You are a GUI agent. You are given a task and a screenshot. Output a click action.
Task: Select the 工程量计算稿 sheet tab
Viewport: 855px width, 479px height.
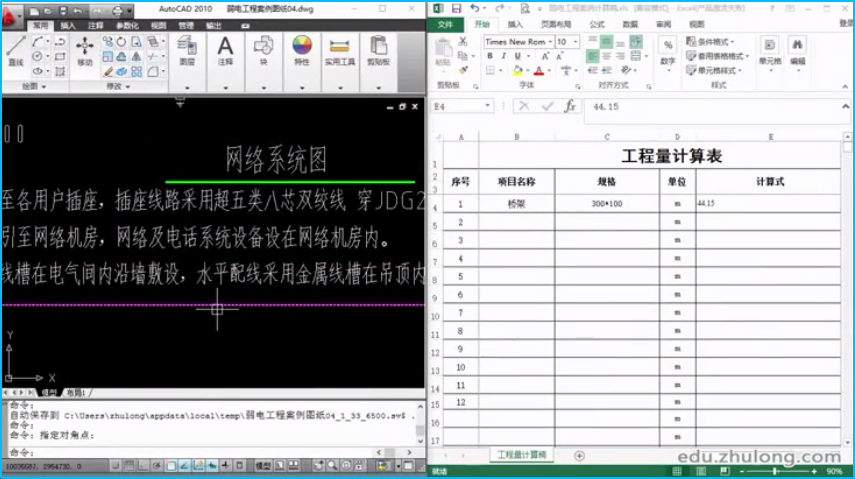tap(521, 455)
